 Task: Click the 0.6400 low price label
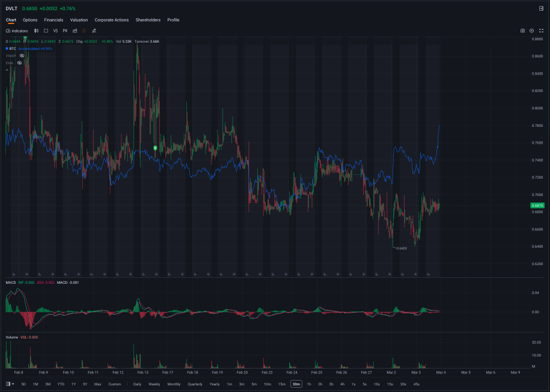click(x=402, y=248)
